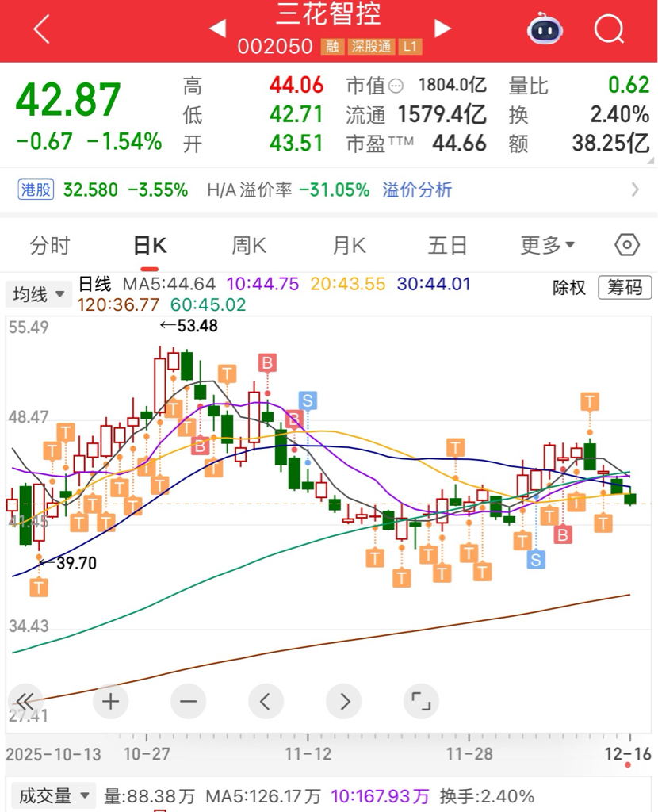Toggle market value display icon next to 市值

(396, 86)
